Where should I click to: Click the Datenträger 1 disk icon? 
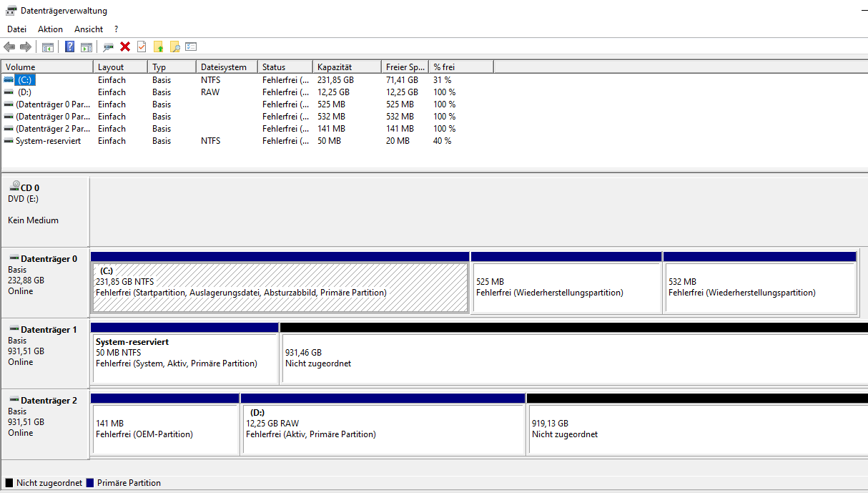tap(14, 328)
